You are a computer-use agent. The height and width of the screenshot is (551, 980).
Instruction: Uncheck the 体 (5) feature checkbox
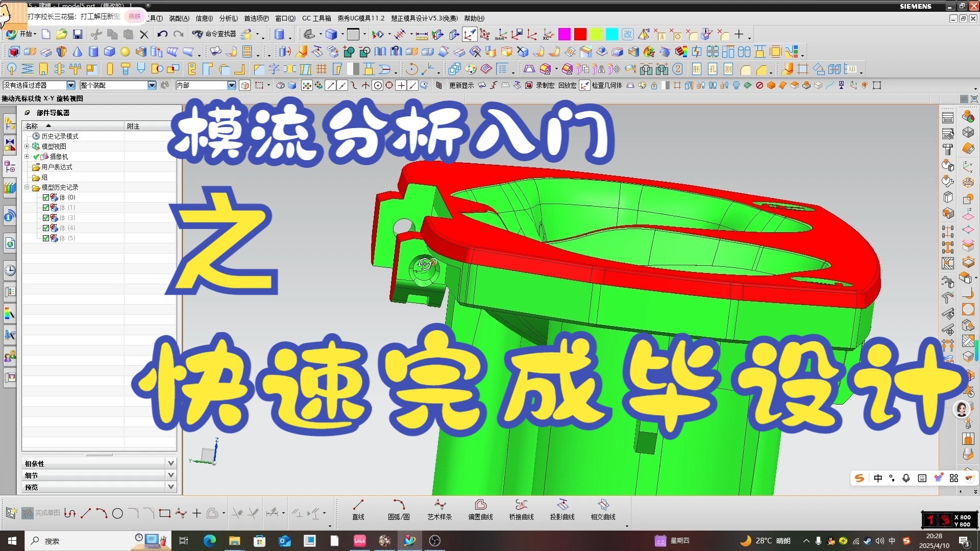click(45, 238)
